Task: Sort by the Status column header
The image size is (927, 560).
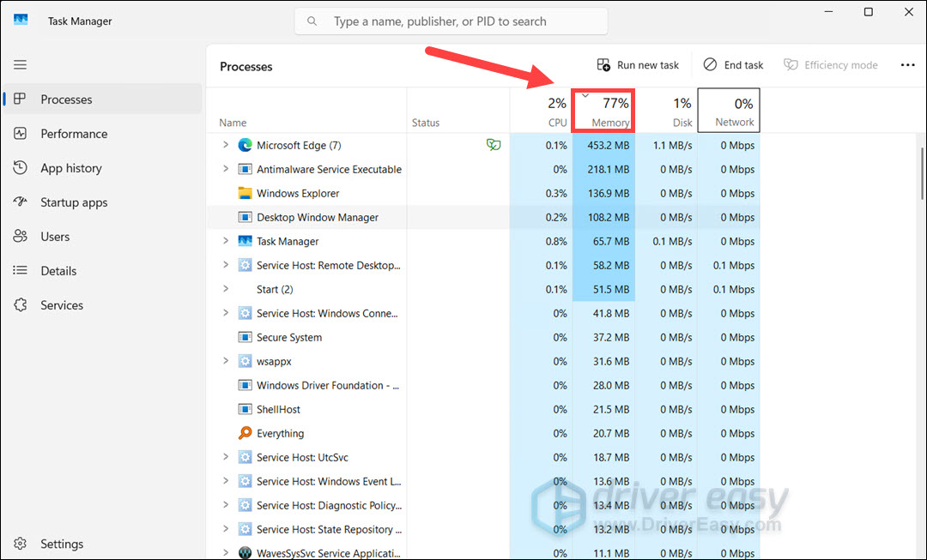Action: click(458, 111)
